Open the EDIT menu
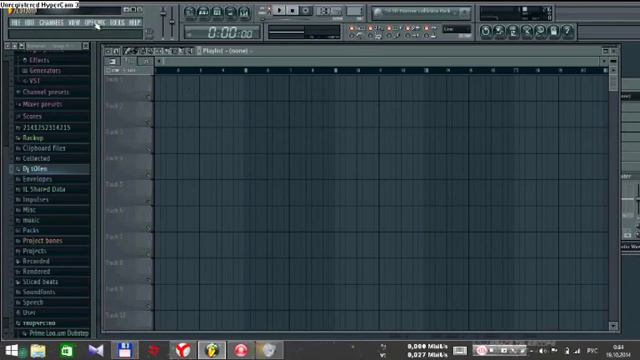 tap(29, 22)
